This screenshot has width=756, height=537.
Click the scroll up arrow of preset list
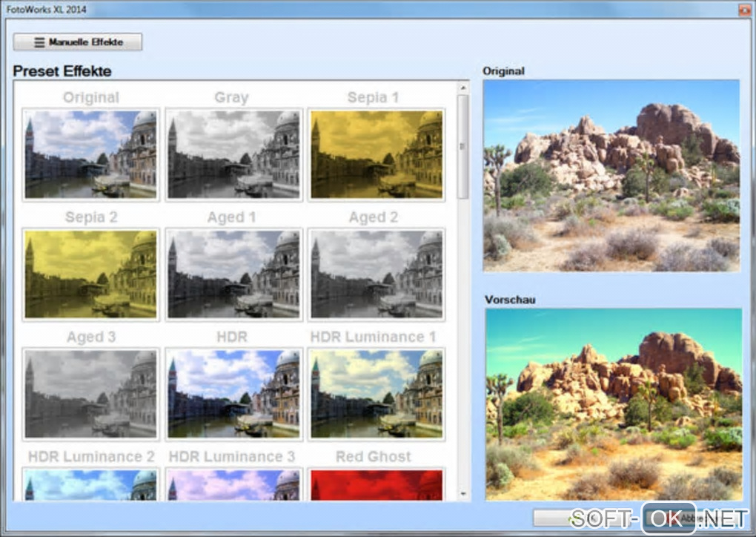[462, 88]
